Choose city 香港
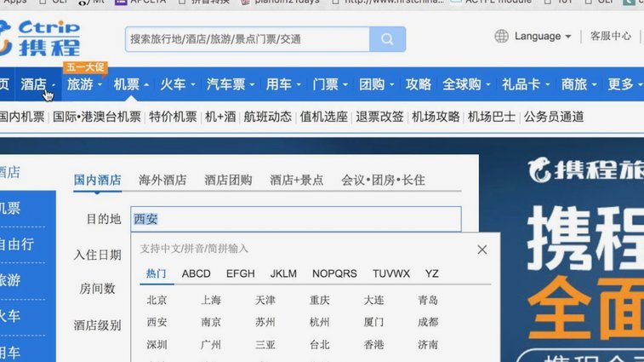 click(x=373, y=345)
